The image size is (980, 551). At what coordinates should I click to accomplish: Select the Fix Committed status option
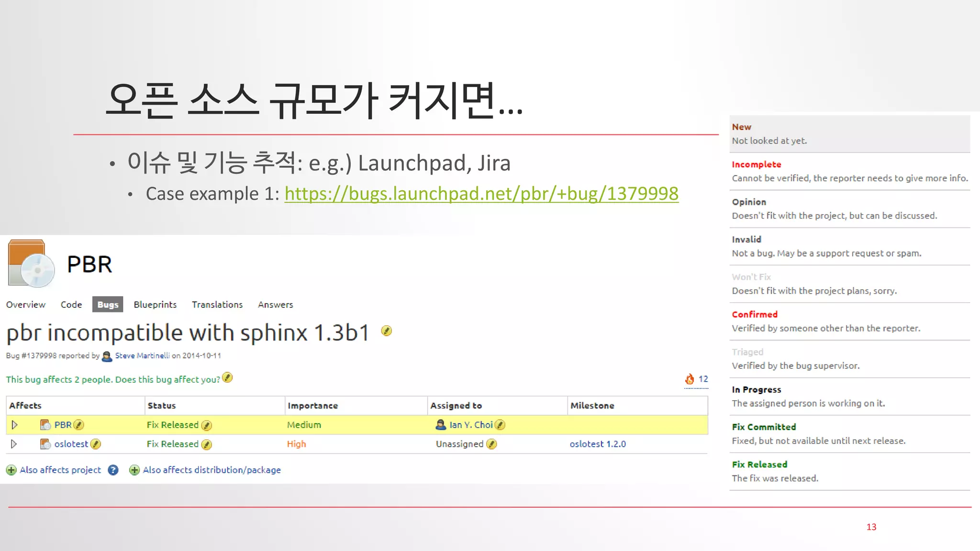pyautogui.click(x=850, y=434)
